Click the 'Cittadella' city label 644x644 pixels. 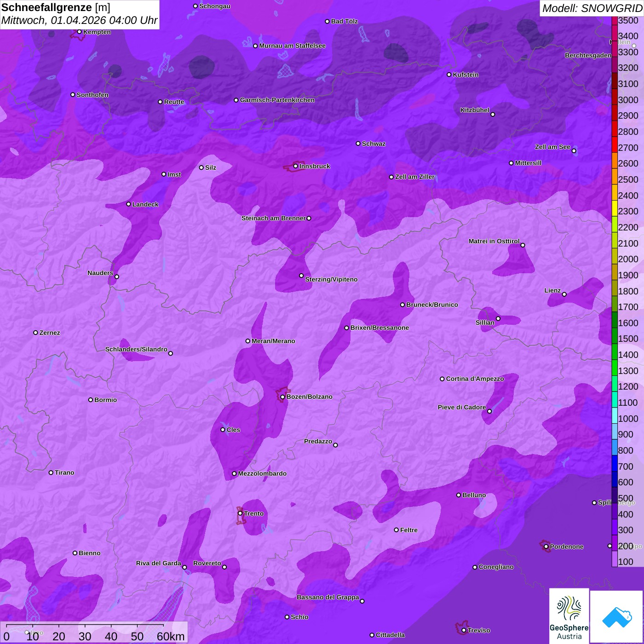(390, 635)
